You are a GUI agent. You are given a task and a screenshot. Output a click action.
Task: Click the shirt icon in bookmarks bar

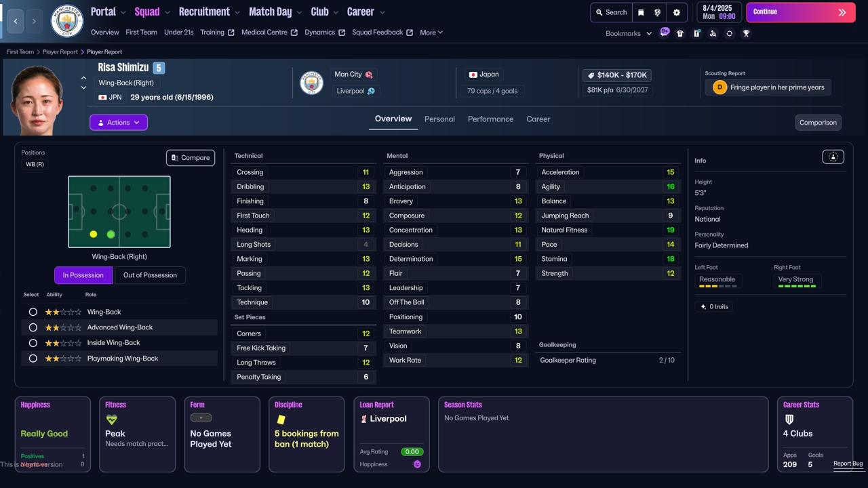680,33
